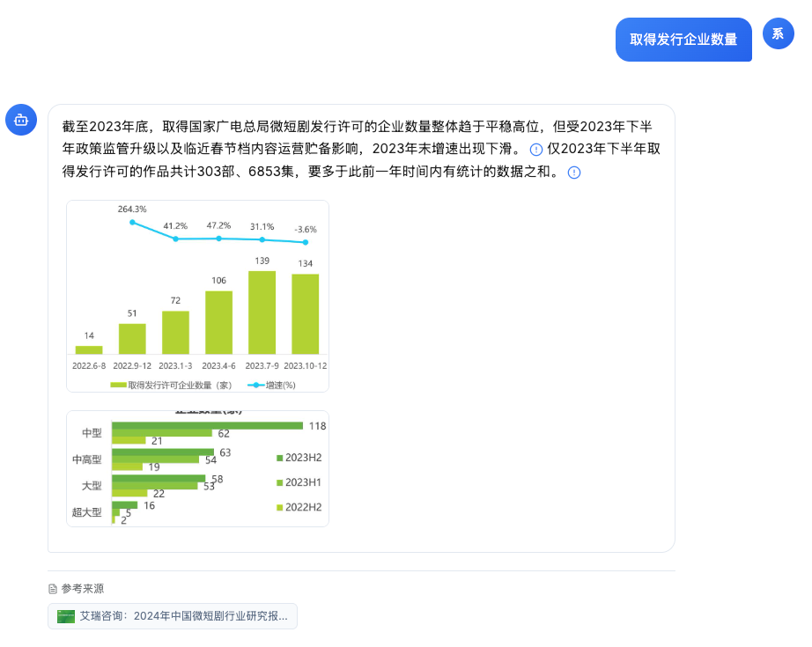The height and width of the screenshot is (647, 812).
Task: Toggle the 2023H1 legend entry
Action: [299, 482]
